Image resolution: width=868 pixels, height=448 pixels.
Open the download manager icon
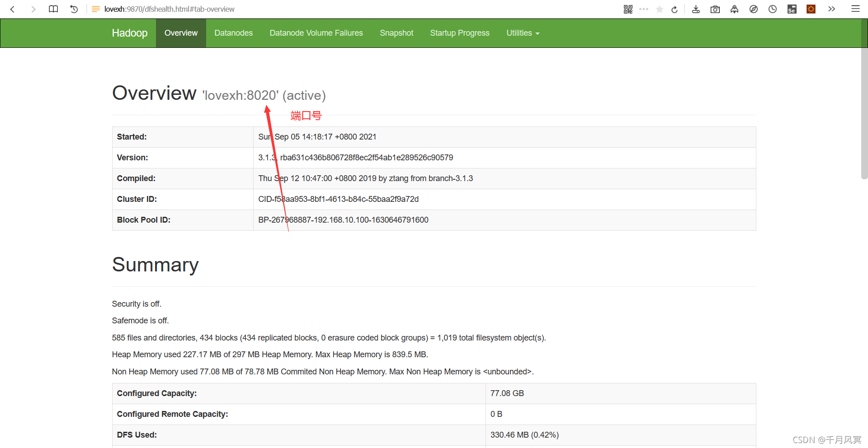[696, 9]
